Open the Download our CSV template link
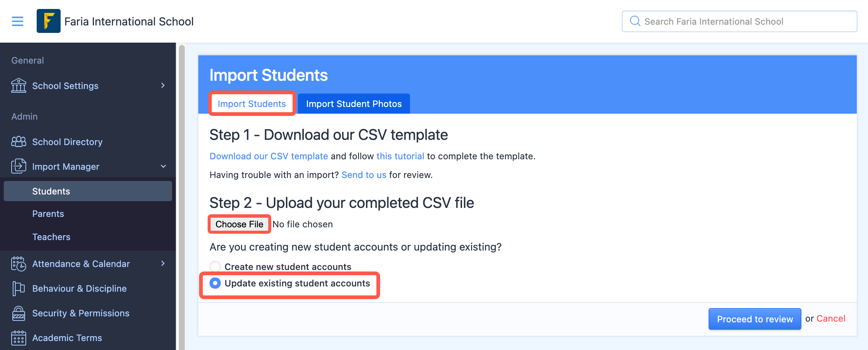Viewport: 868px width, 350px height. coord(269,156)
